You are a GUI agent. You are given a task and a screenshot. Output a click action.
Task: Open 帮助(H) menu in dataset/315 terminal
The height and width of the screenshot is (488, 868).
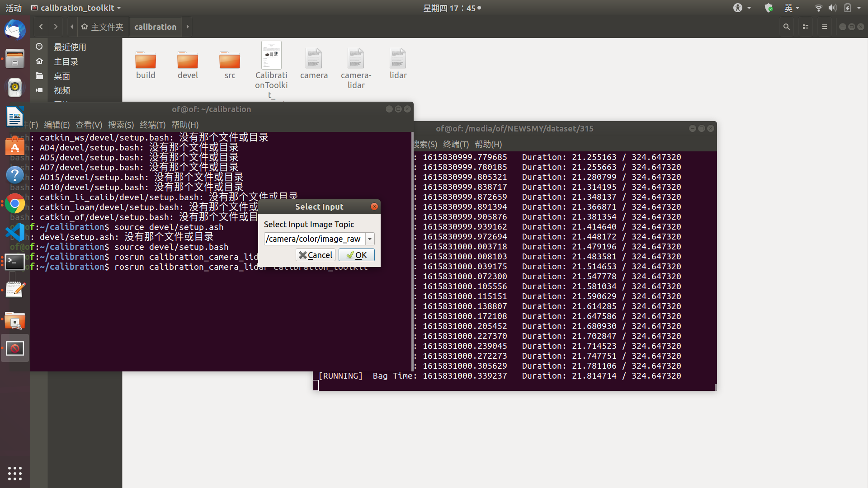click(x=488, y=144)
